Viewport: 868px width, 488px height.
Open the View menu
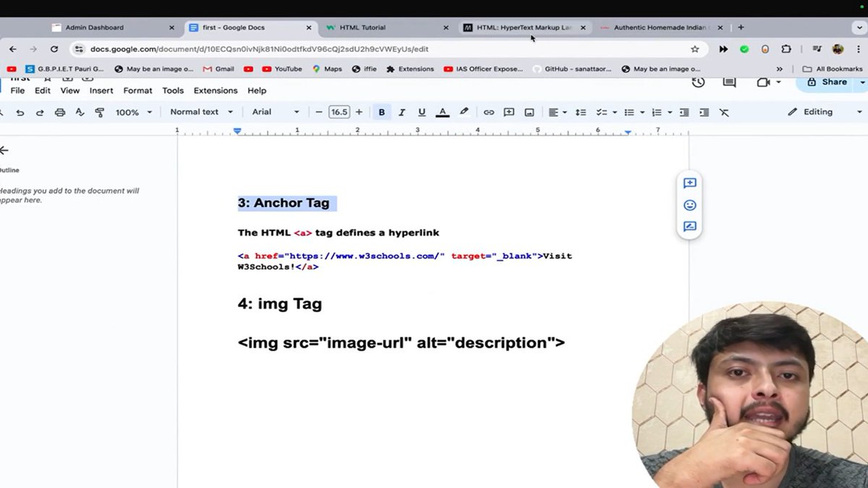pos(70,91)
